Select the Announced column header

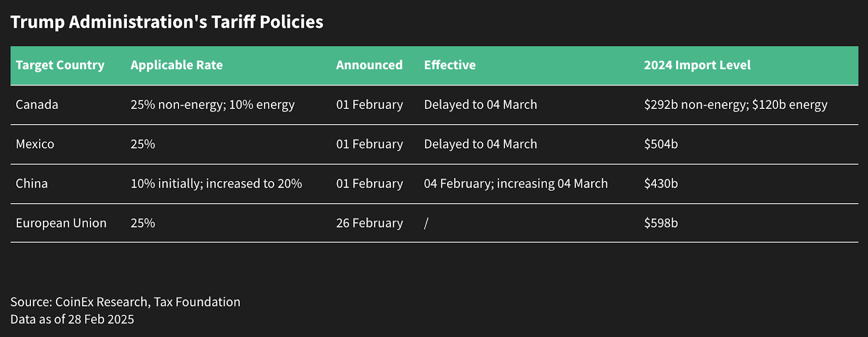click(x=369, y=65)
